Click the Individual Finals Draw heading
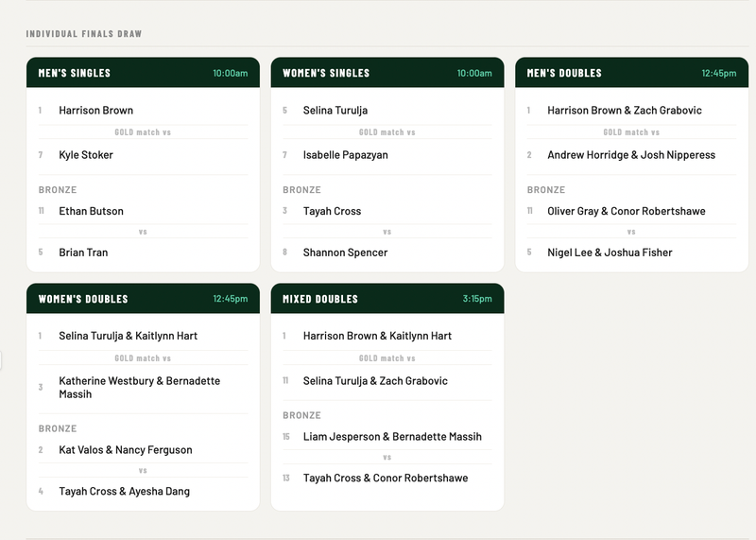 coord(84,34)
